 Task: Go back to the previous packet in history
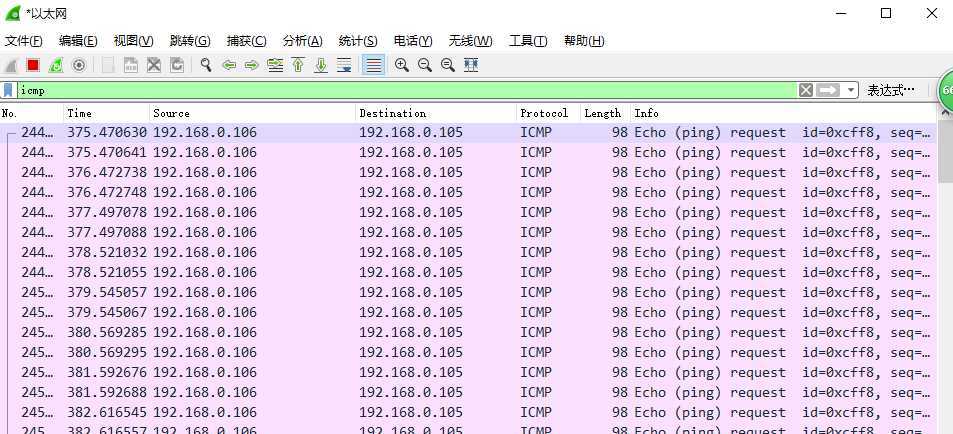coord(229,65)
